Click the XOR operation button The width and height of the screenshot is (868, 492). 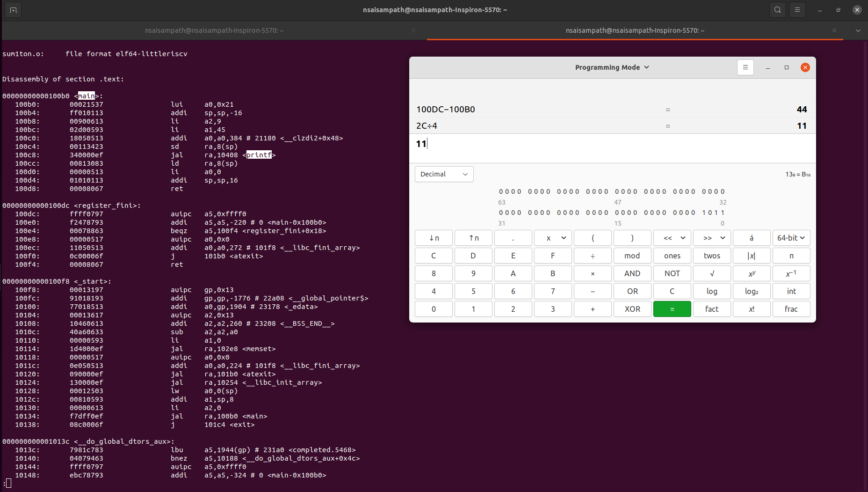click(x=632, y=309)
